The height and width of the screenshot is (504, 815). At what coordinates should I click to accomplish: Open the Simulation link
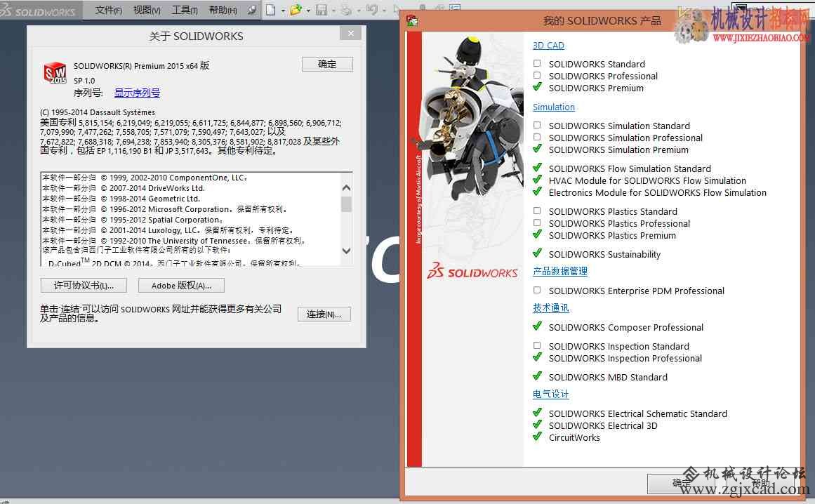[554, 107]
